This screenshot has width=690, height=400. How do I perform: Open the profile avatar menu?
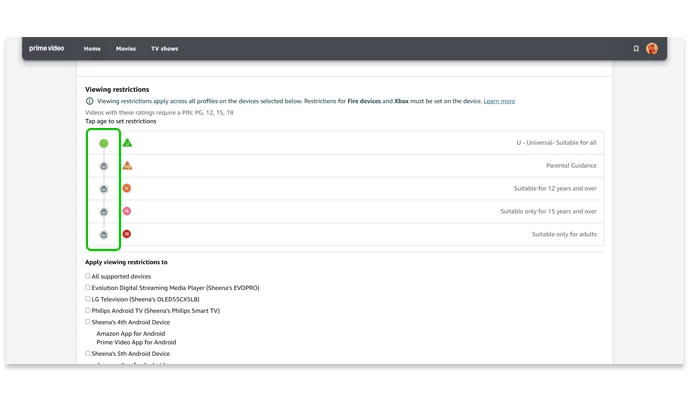(x=652, y=48)
